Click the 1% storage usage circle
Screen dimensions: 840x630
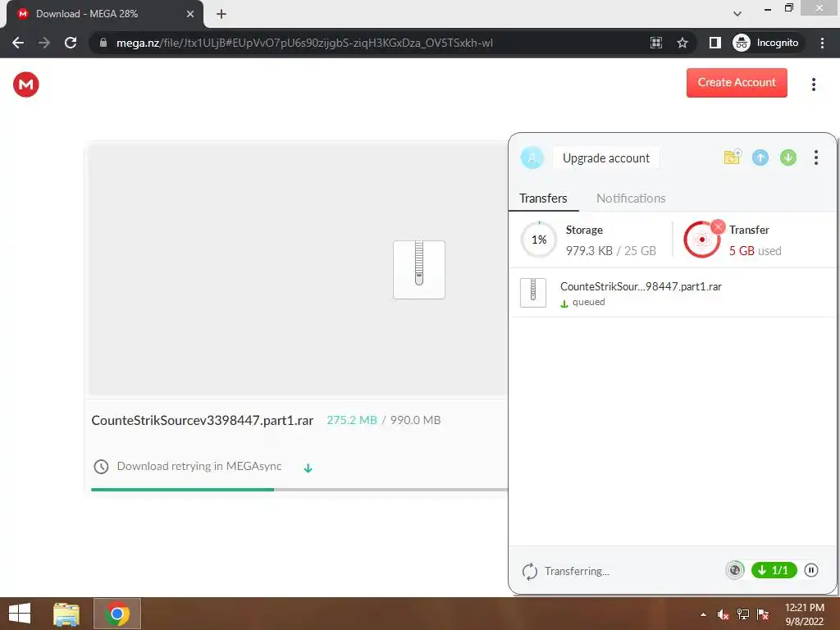[x=539, y=240]
